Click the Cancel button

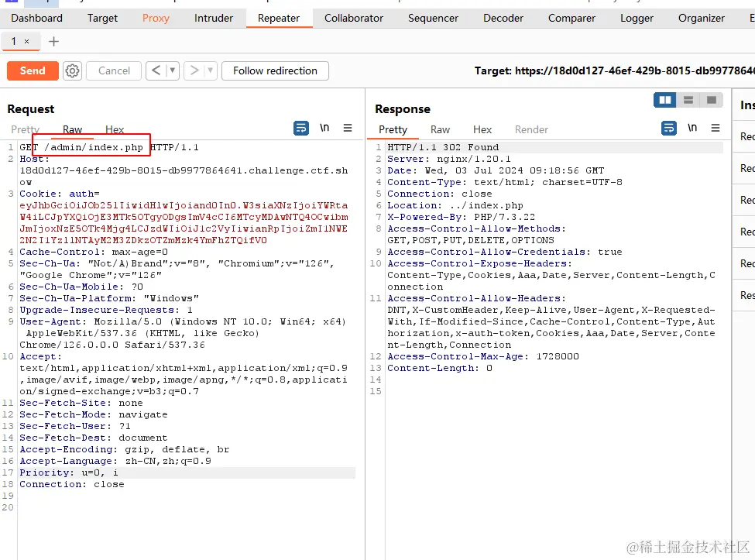click(114, 70)
